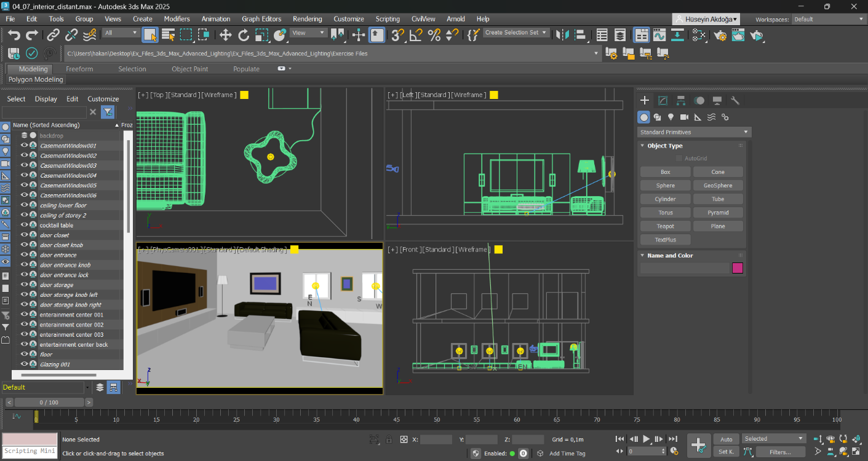Toggle visibility of Glazing 001
Image resolution: width=868 pixels, height=461 pixels.
coord(25,364)
